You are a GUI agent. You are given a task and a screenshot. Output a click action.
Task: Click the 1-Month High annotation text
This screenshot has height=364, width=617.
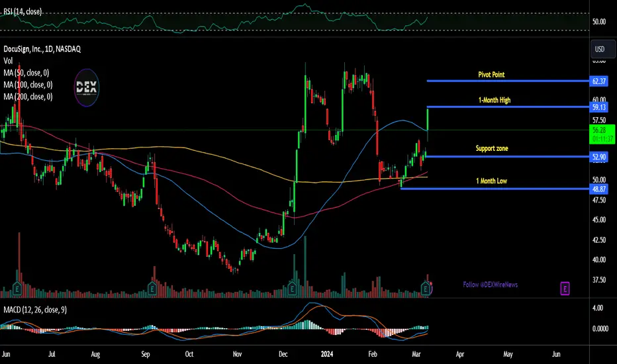click(x=495, y=100)
